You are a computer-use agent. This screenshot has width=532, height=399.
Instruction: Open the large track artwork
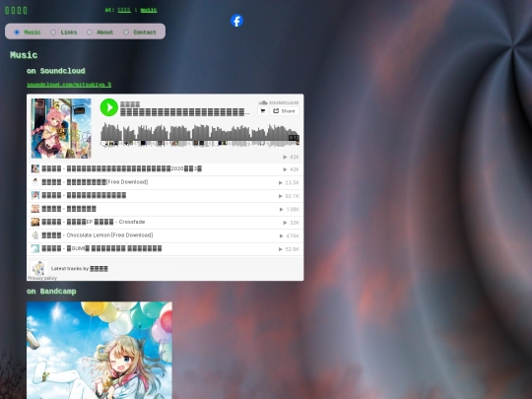(x=61, y=129)
